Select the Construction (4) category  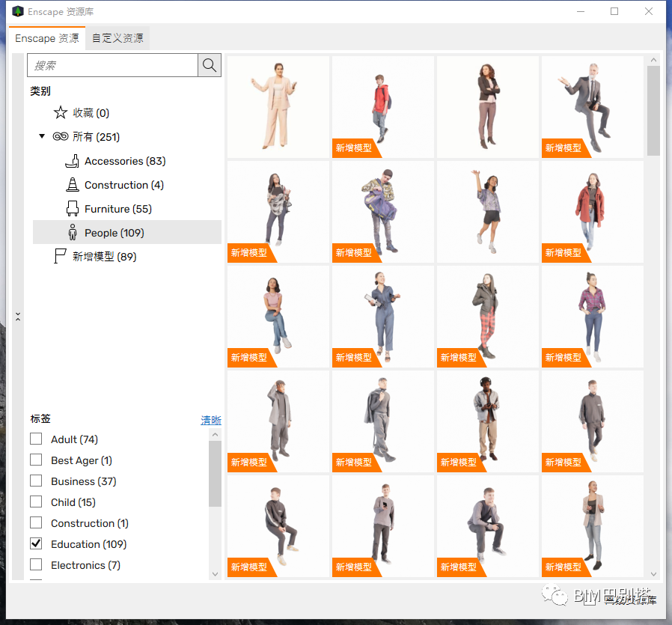127,185
